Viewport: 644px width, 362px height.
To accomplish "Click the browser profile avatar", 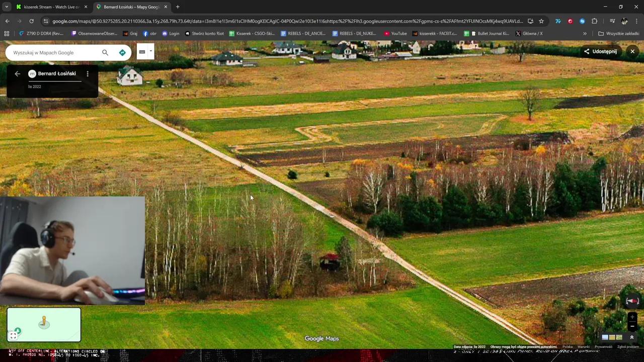I will pos(624,21).
